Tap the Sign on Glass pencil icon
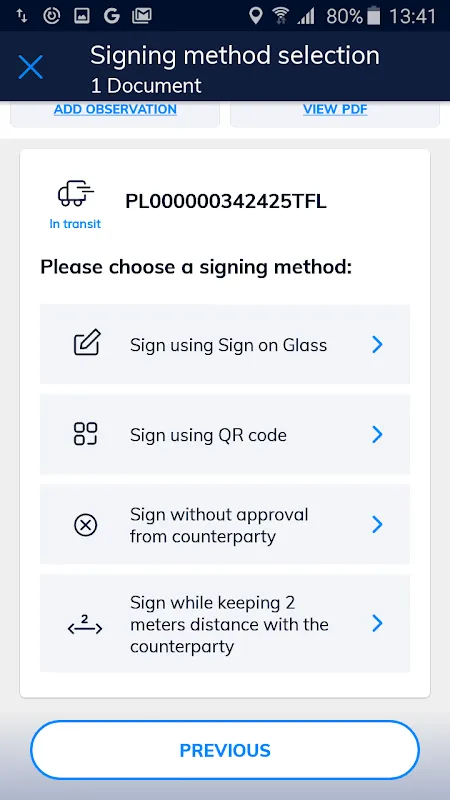Image resolution: width=450 pixels, height=800 pixels. [x=87, y=342]
